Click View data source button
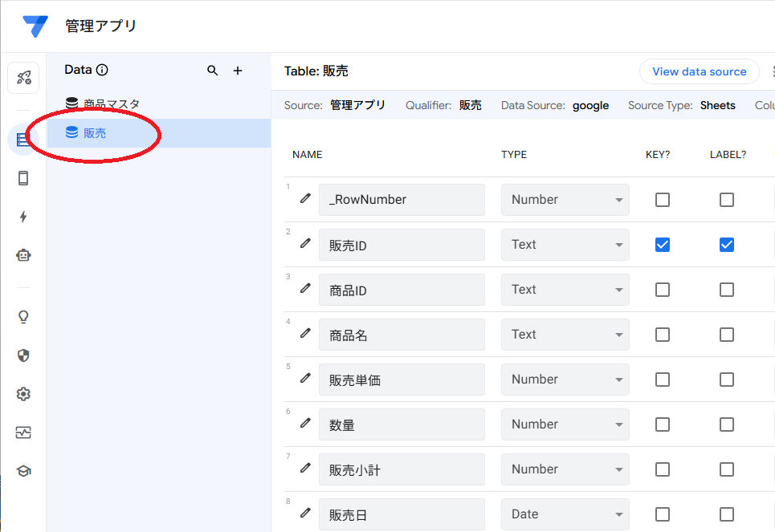The image size is (775, 532). point(699,71)
